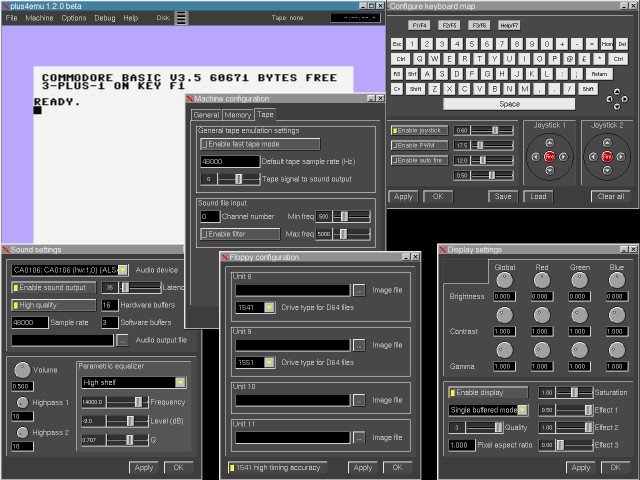Browse for Unit 9 image file
The image size is (640, 480).
[x=359, y=345]
